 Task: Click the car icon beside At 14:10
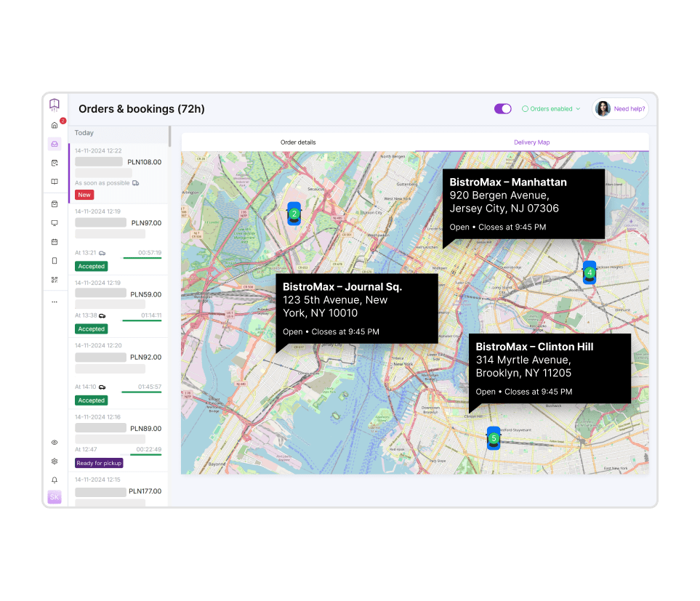click(x=102, y=387)
